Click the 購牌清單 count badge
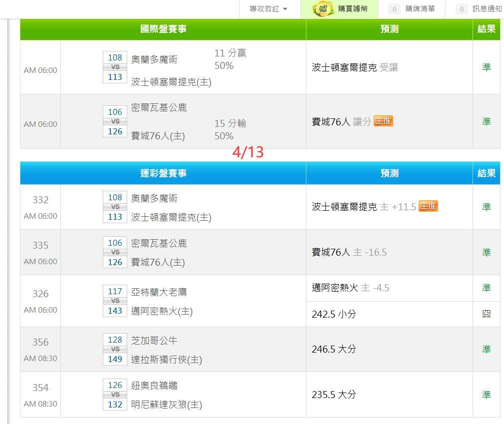 [x=394, y=9]
